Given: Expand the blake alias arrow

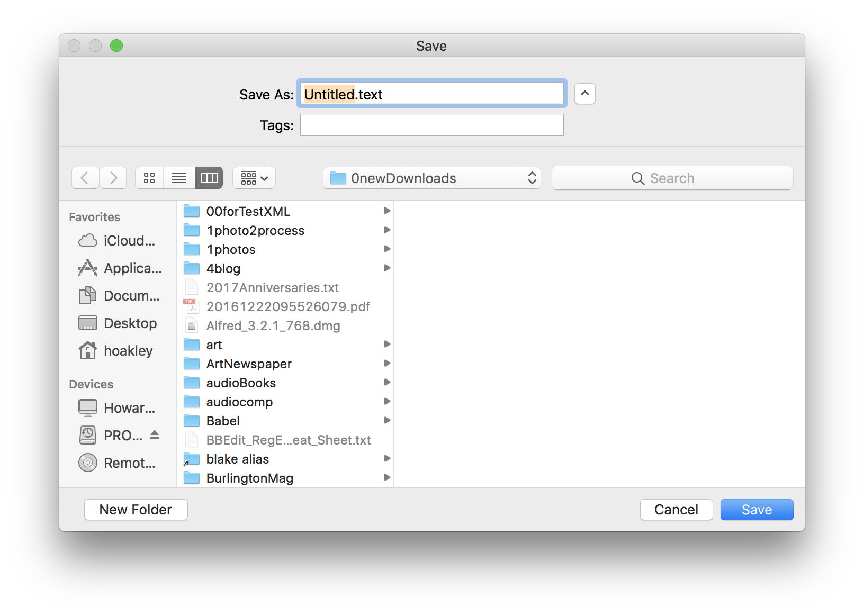Looking at the screenshot, I should click(x=387, y=459).
